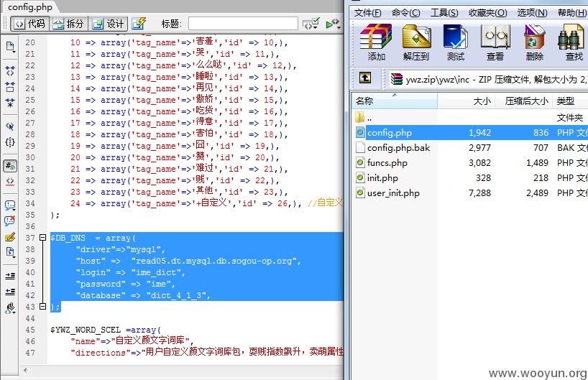Sort by 名称 column header
588x380 pixels.
(x=395, y=101)
